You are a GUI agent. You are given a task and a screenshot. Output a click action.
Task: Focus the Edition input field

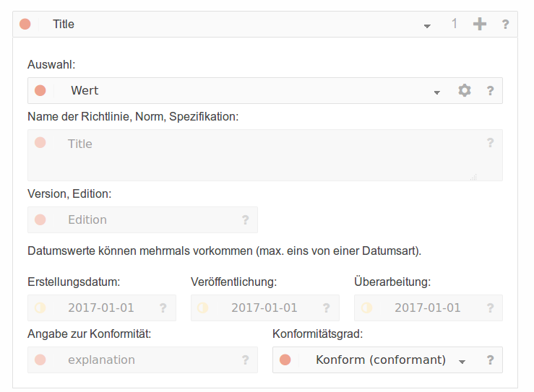(142, 219)
